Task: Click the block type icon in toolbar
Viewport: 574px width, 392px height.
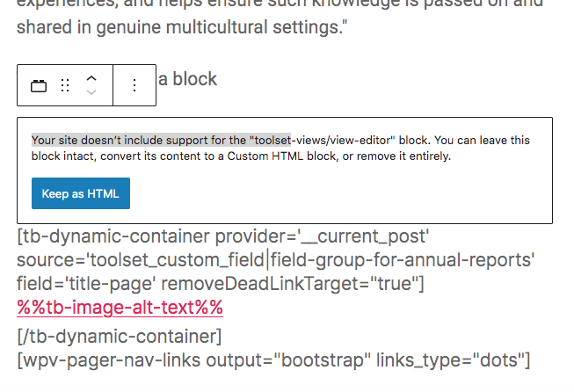Action: click(39, 85)
